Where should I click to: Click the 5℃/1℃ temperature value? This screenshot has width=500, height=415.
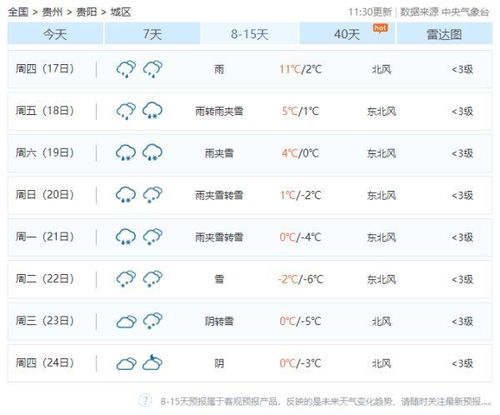[301, 111]
